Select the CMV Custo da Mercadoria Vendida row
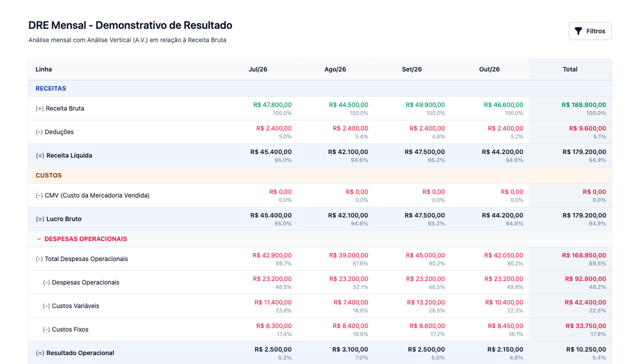 point(320,196)
